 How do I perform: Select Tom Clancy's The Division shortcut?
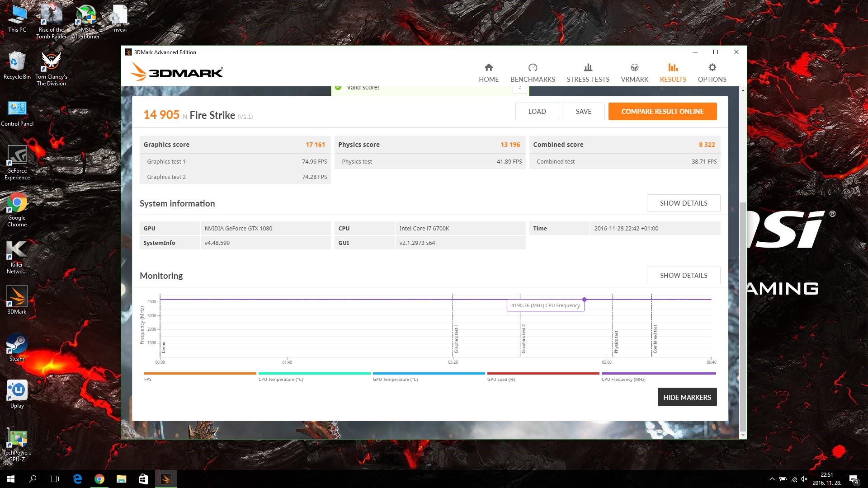(x=51, y=68)
